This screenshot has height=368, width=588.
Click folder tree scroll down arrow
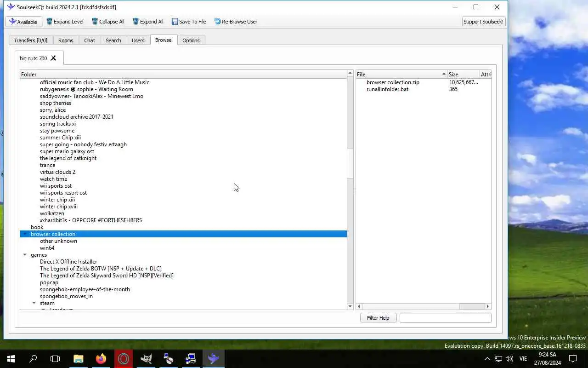point(350,306)
